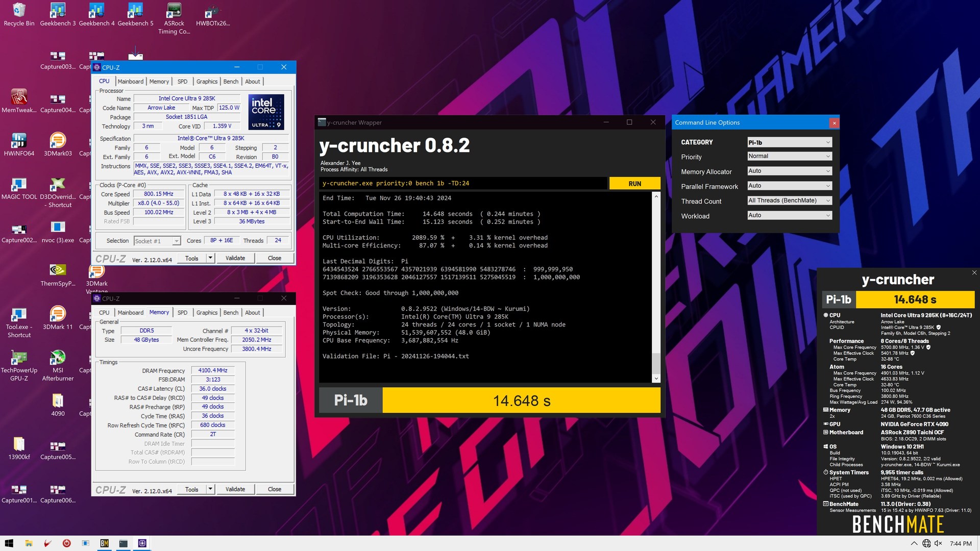This screenshot has height=551, width=980.
Task: Click Close button in top CPU-Z window
Action: [x=275, y=258]
